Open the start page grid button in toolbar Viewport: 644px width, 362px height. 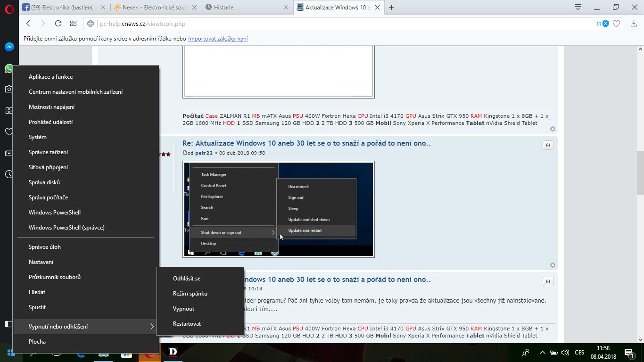(x=73, y=24)
